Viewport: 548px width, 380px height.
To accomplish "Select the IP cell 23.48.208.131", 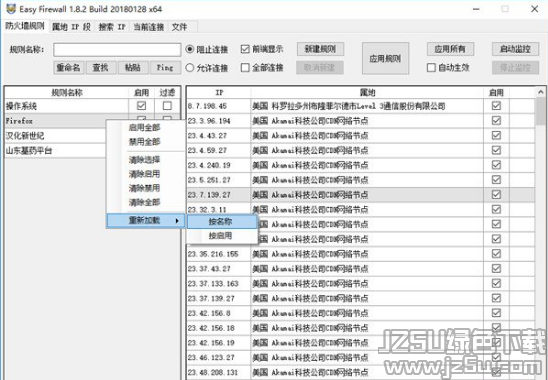I will pyautogui.click(x=218, y=372).
